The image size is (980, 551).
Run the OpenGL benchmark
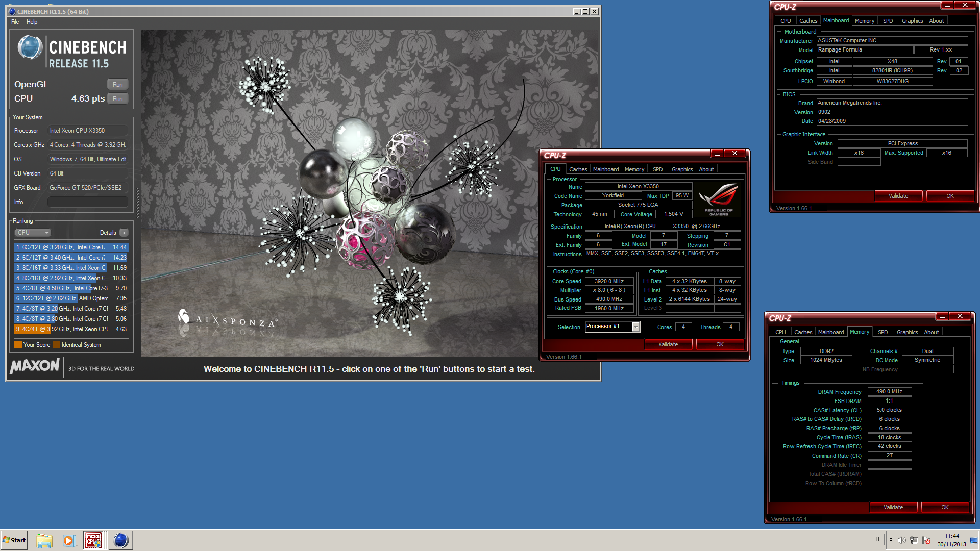click(x=118, y=85)
